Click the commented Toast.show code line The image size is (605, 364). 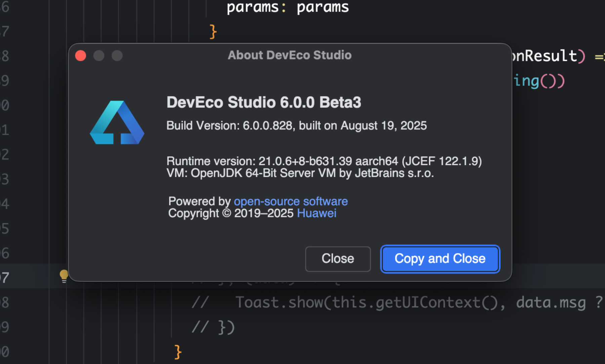(370, 302)
